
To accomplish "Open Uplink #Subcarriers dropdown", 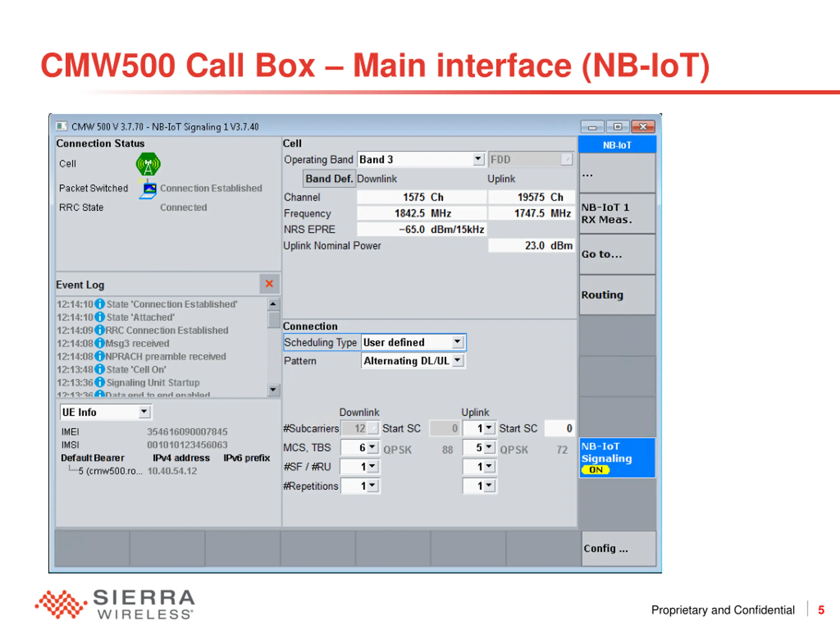I will [x=489, y=428].
